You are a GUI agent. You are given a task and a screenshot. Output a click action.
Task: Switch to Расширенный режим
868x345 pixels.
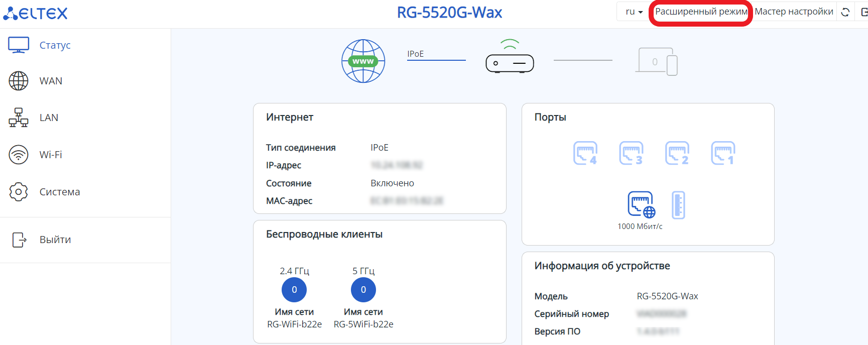coord(701,12)
